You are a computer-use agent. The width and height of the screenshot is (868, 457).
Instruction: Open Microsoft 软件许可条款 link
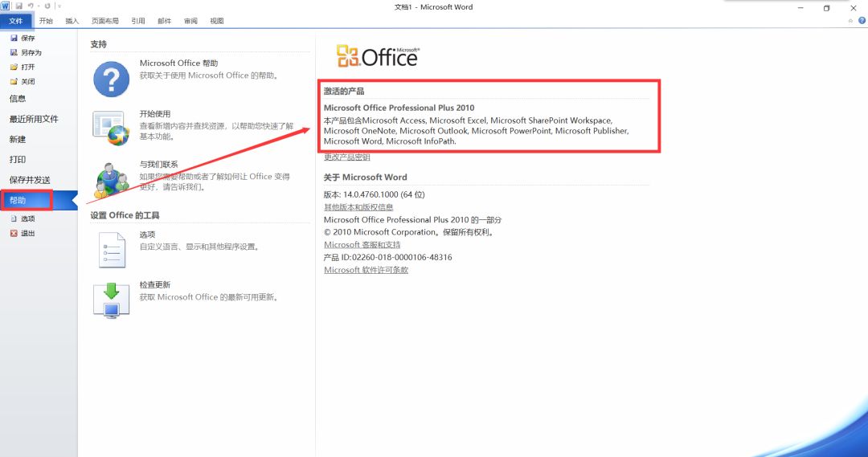pyautogui.click(x=366, y=270)
